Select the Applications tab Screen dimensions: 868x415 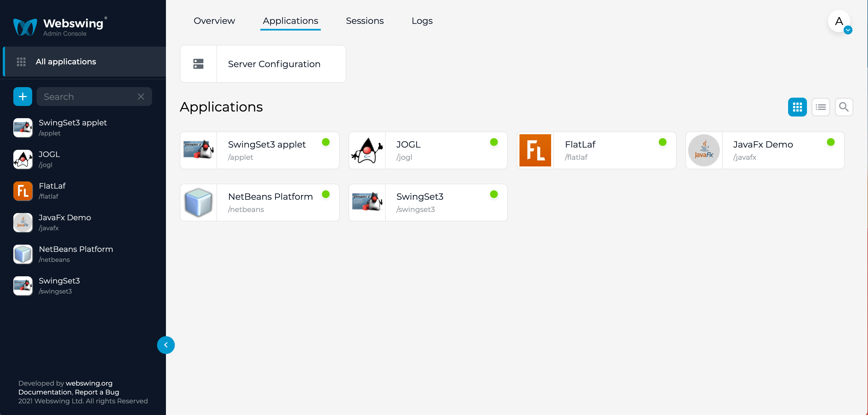point(291,21)
